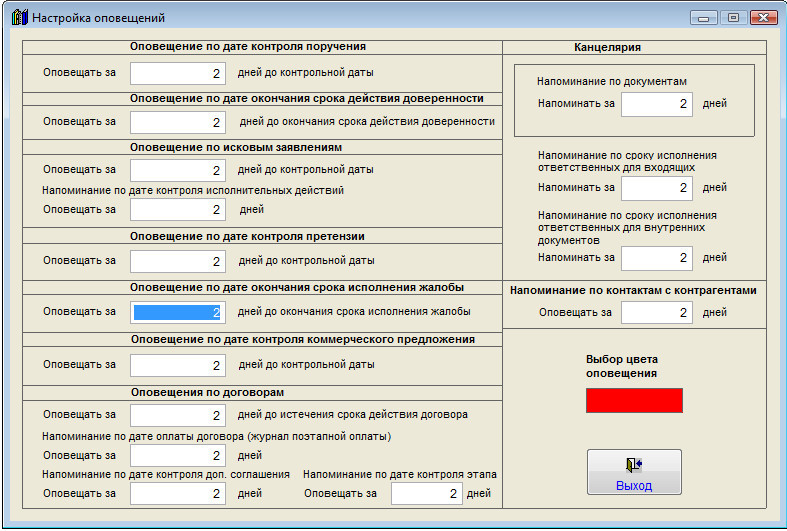Screen dimensions: 787x531
Task: Click heading Оповещение по исковым заявлениям
Action: point(236,148)
